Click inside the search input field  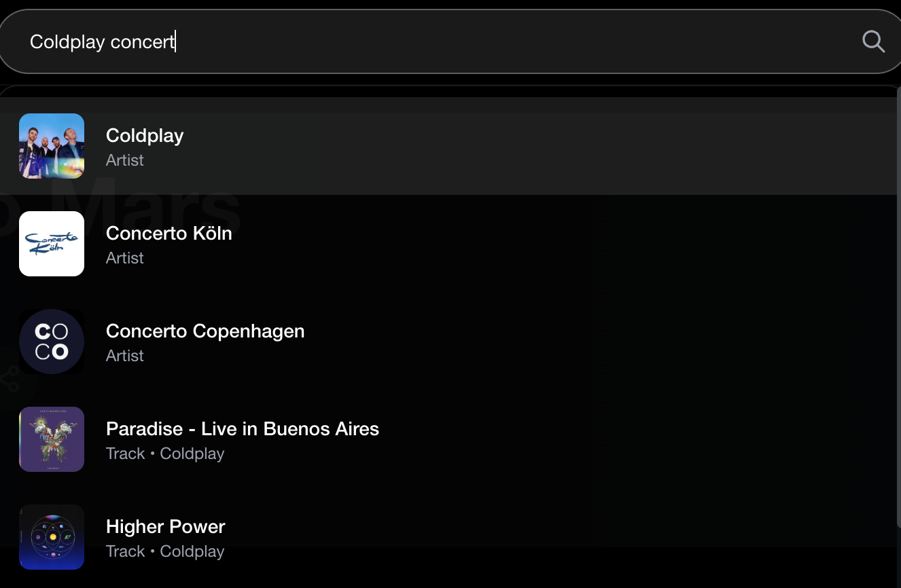click(x=408, y=41)
